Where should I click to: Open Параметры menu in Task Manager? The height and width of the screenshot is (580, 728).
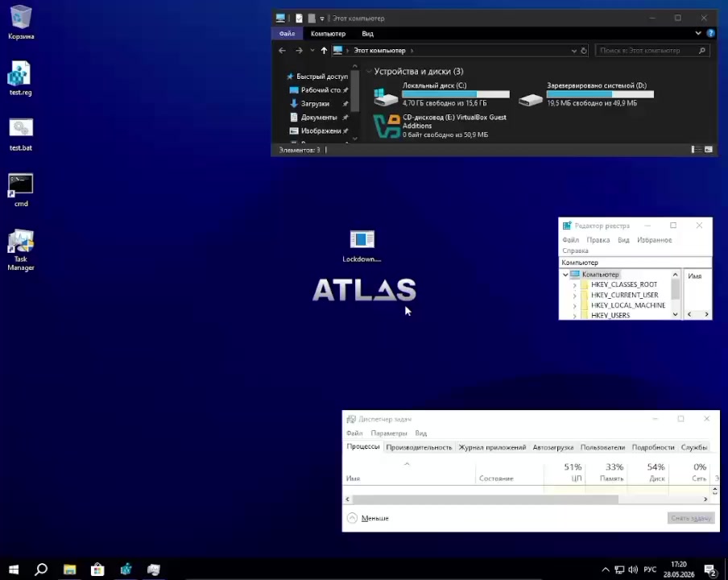[x=389, y=433]
